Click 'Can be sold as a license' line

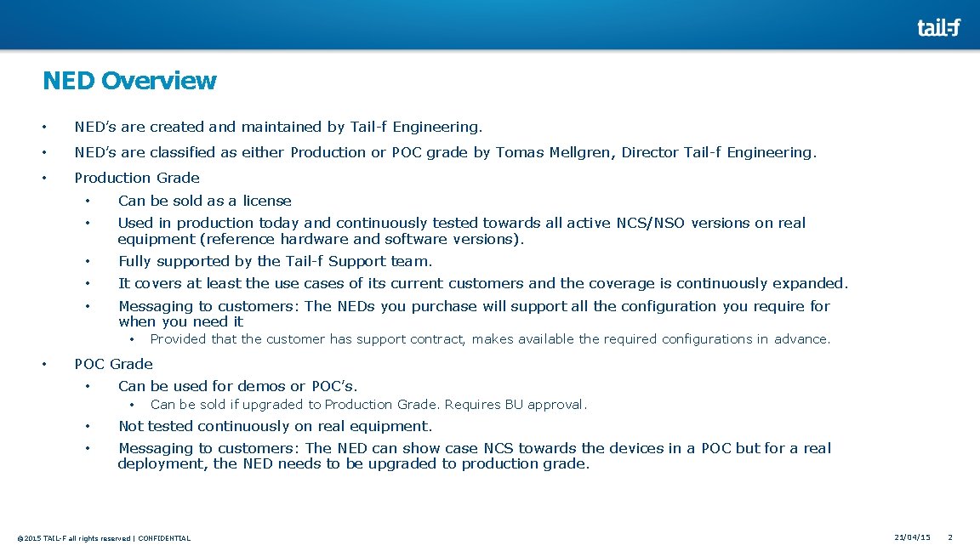[204, 201]
